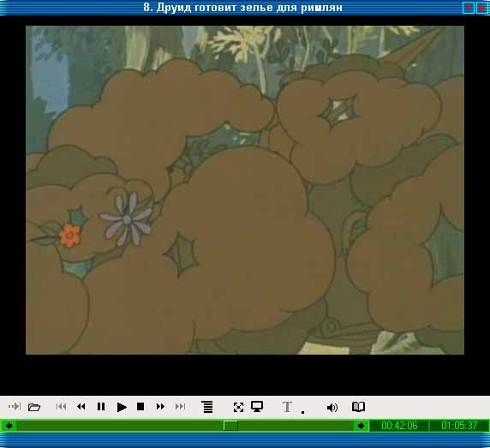
Task: Mute audio using the speaker icon
Action: [x=332, y=408]
